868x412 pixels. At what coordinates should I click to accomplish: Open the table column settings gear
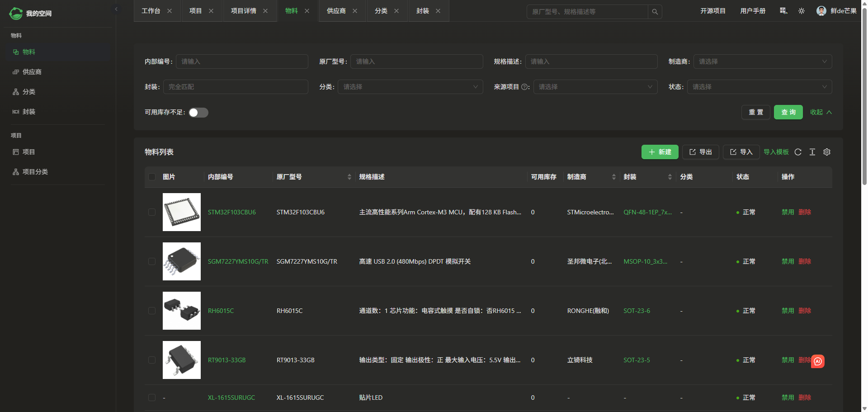click(x=827, y=152)
